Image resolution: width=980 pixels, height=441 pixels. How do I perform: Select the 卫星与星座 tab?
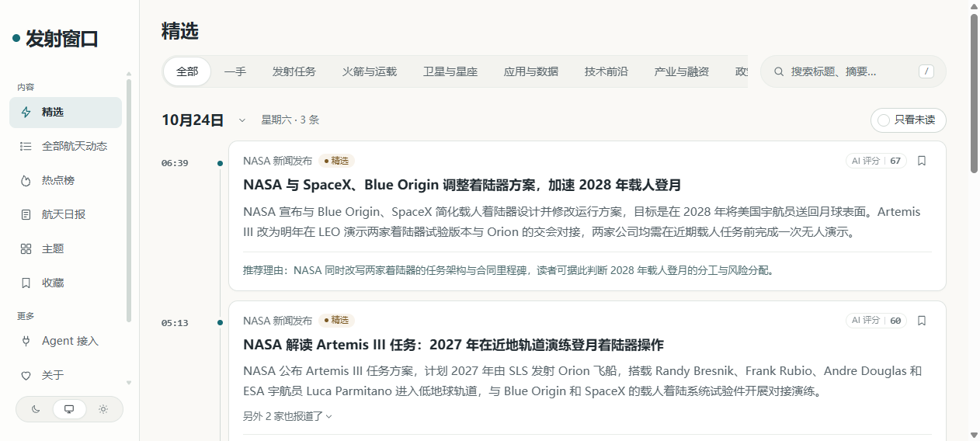click(x=450, y=71)
